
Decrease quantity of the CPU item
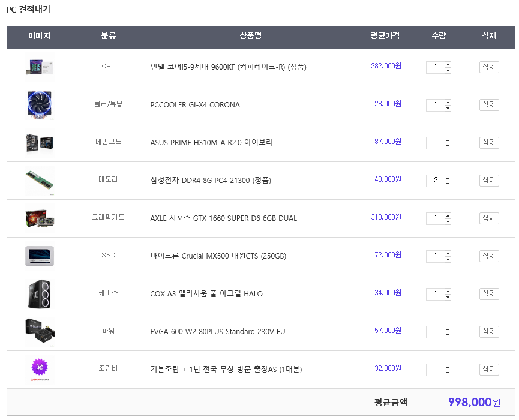click(448, 70)
